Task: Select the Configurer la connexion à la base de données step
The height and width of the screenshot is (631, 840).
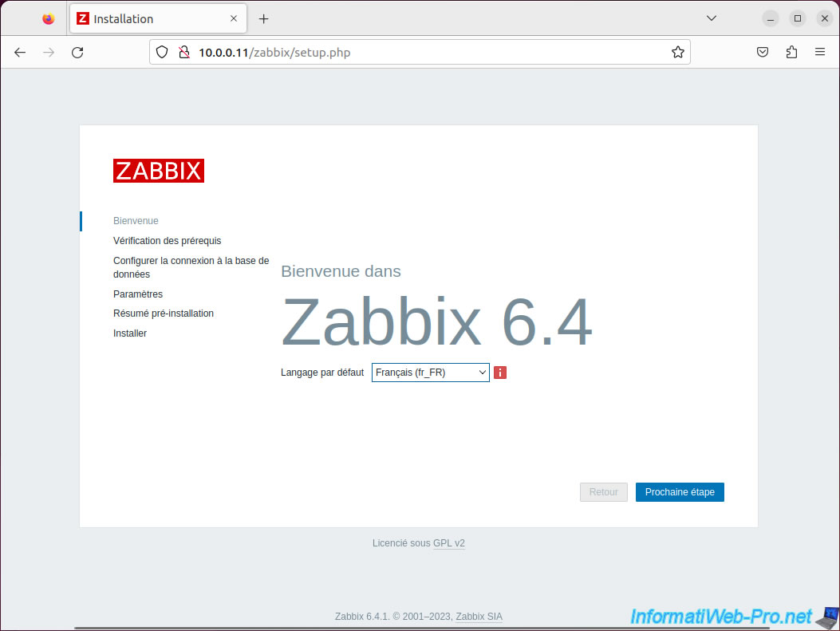Action: tap(191, 267)
